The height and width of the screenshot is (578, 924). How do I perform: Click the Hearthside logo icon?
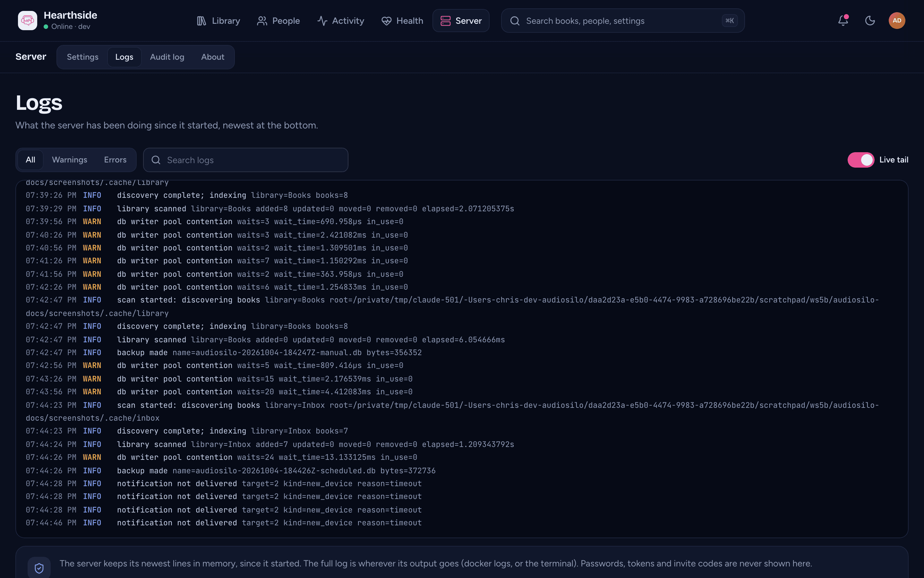28,21
